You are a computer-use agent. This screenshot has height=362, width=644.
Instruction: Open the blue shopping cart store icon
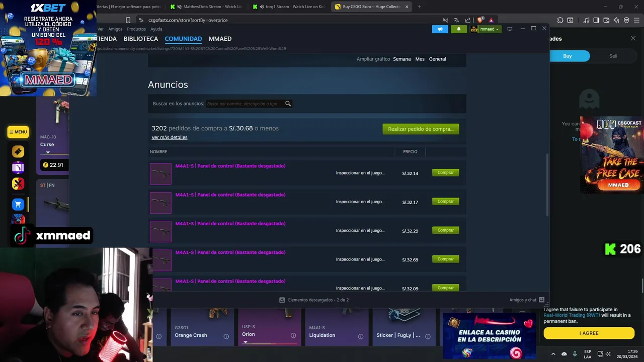tap(18, 205)
